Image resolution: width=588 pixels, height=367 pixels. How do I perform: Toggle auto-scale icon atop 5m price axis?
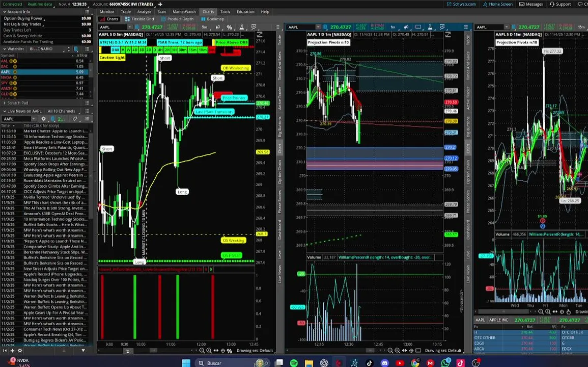(x=259, y=35)
